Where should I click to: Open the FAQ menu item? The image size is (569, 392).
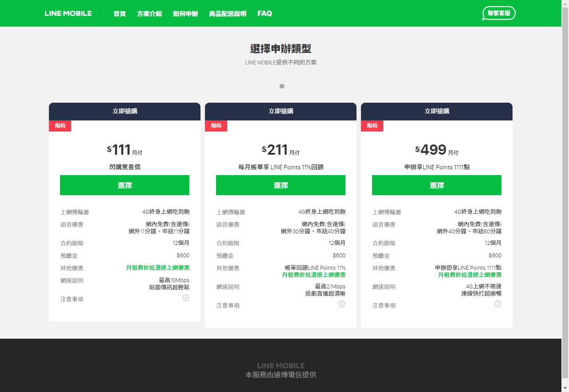264,13
